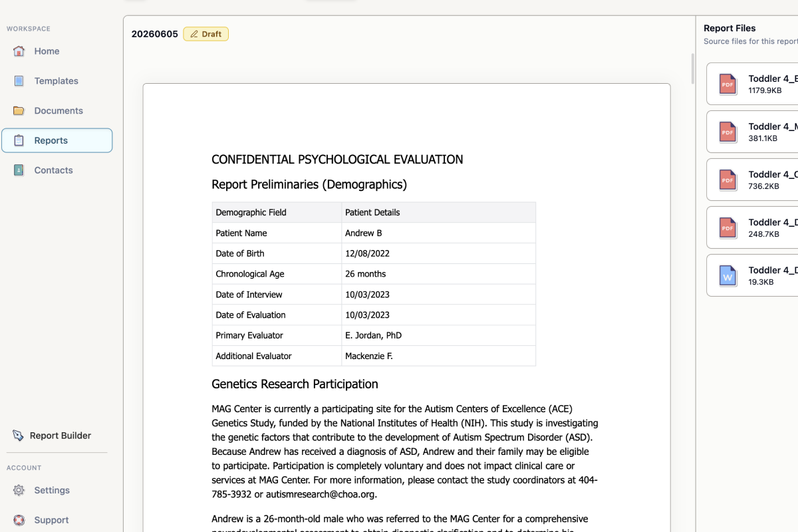
Task: Open the Toddler 4 Word file sized 19.3KB
Action: pyautogui.click(x=752, y=275)
